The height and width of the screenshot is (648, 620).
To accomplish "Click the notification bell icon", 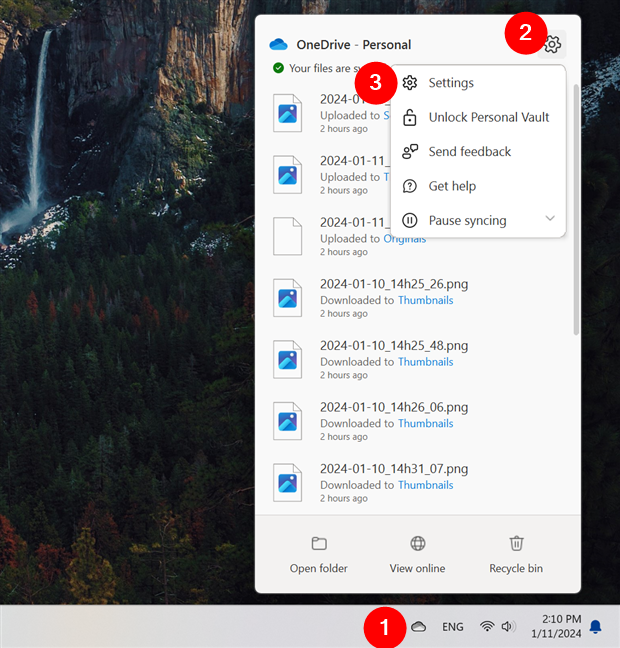I will click(x=595, y=627).
